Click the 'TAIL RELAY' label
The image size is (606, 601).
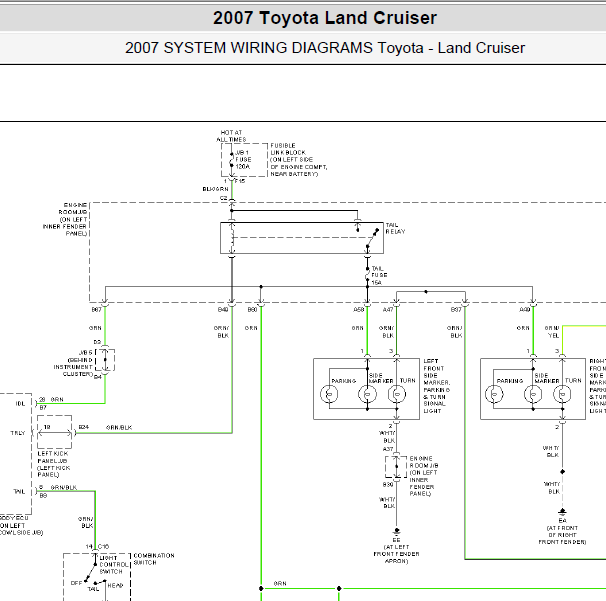(395, 228)
